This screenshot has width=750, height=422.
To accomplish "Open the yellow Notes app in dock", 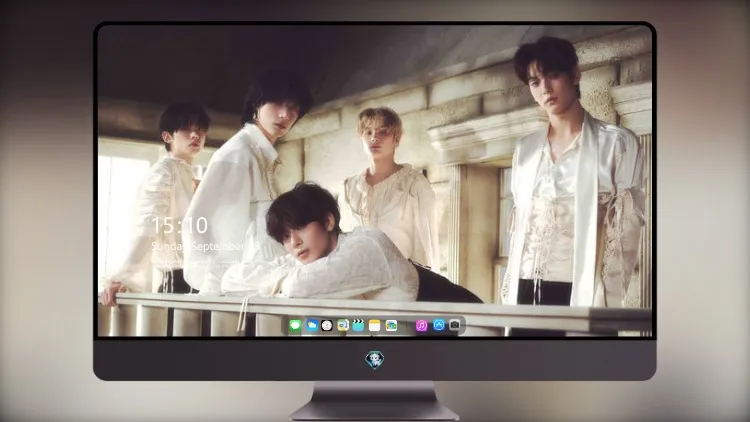I will coord(375,326).
